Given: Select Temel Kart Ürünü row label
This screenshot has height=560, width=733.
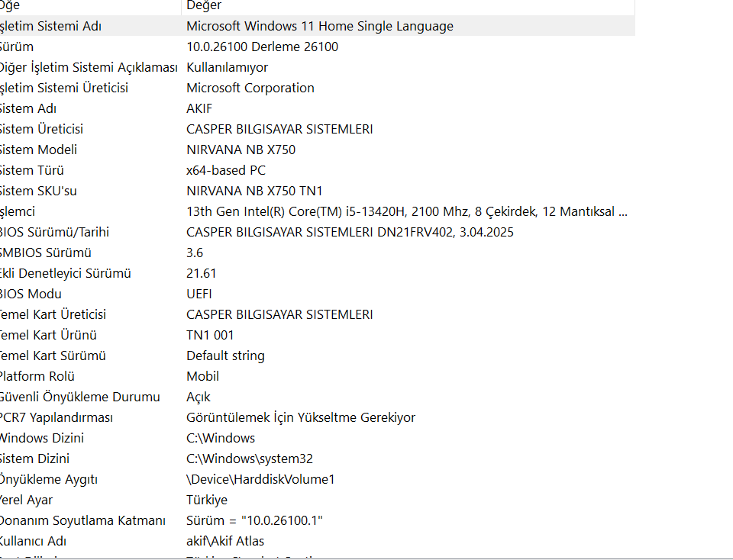Looking at the screenshot, I should (48, 335).
